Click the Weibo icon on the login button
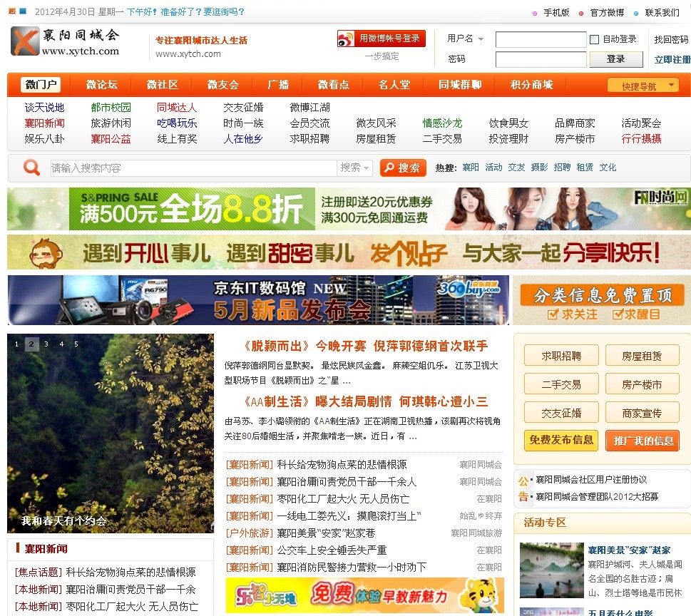691x616 pixels. click(347, 38)
